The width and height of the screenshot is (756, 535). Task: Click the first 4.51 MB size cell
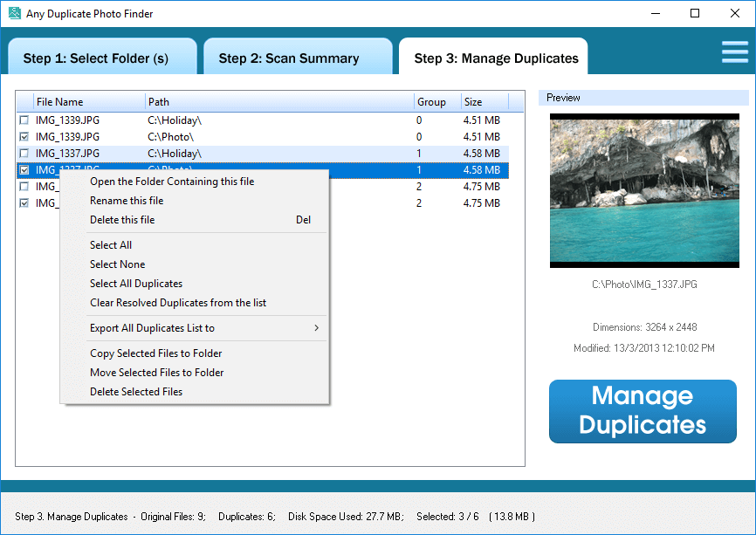pos(482,120)
